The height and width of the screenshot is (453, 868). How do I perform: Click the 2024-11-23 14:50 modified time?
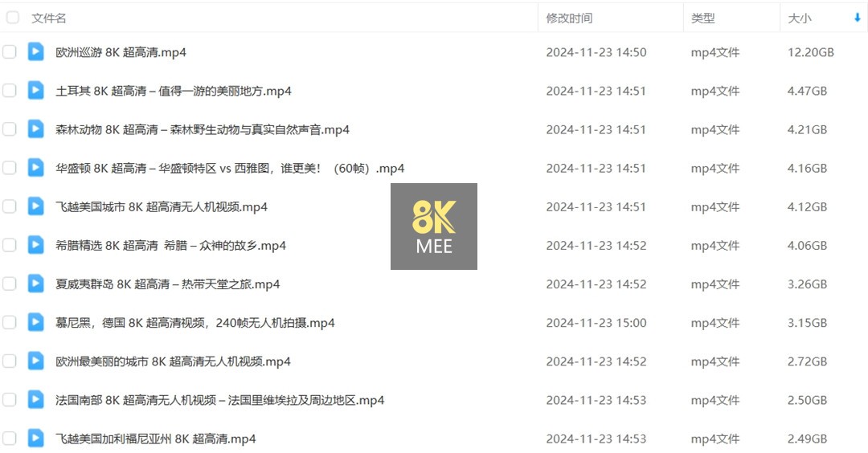pyautogui.click(x=596, y=52)
